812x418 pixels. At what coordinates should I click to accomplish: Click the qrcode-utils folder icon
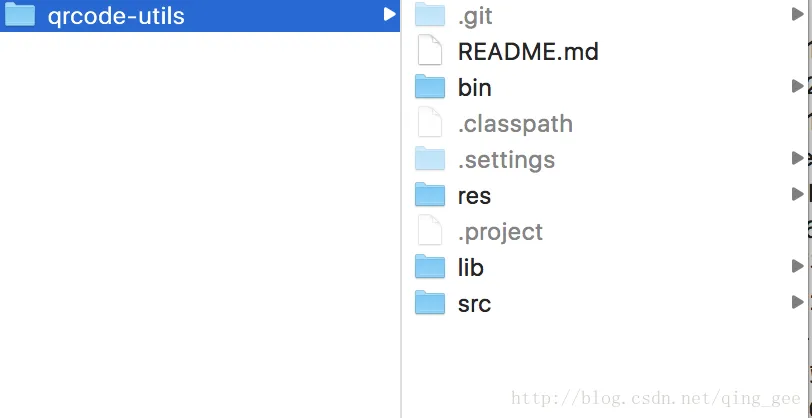point(20,15)
